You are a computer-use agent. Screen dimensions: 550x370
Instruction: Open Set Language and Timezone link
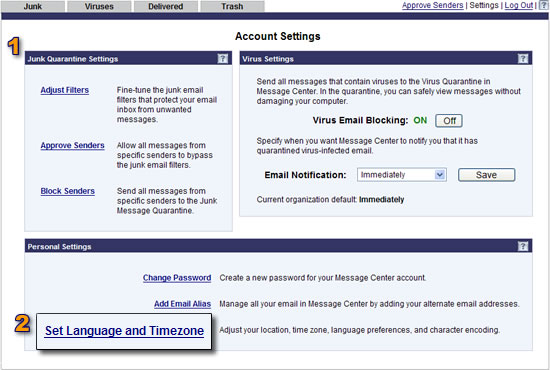[x=124, y=331]
